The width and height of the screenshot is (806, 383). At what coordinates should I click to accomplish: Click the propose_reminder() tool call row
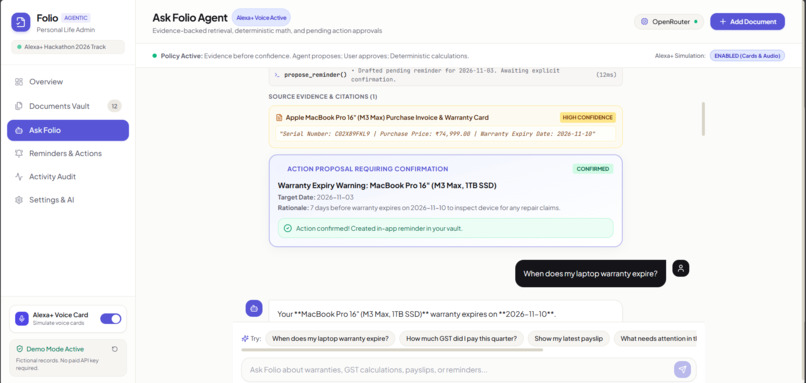(x=445, y=75)
